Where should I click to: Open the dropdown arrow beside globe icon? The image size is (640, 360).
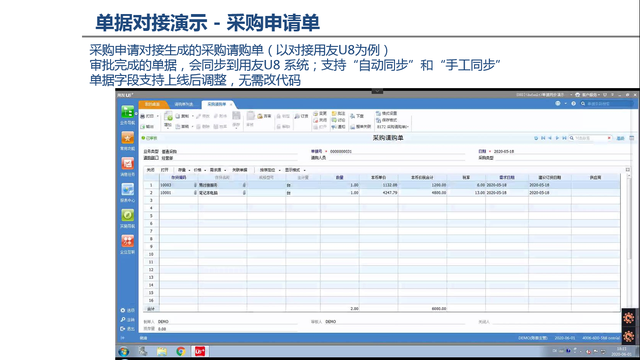[x=566, y=104]
